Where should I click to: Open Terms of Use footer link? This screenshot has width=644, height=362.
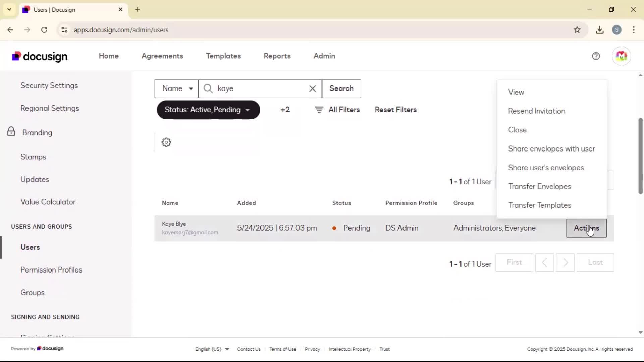pyautogui.click(x=283, y=349)
